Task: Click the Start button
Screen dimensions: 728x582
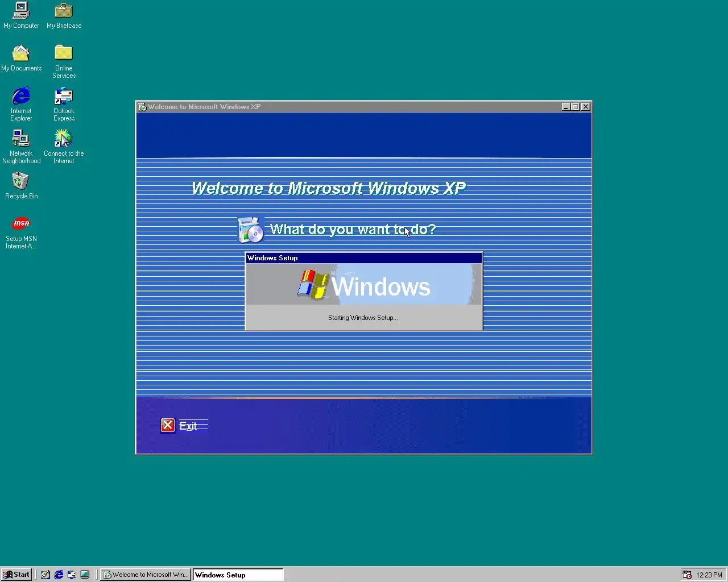Action: pos(16,575)
